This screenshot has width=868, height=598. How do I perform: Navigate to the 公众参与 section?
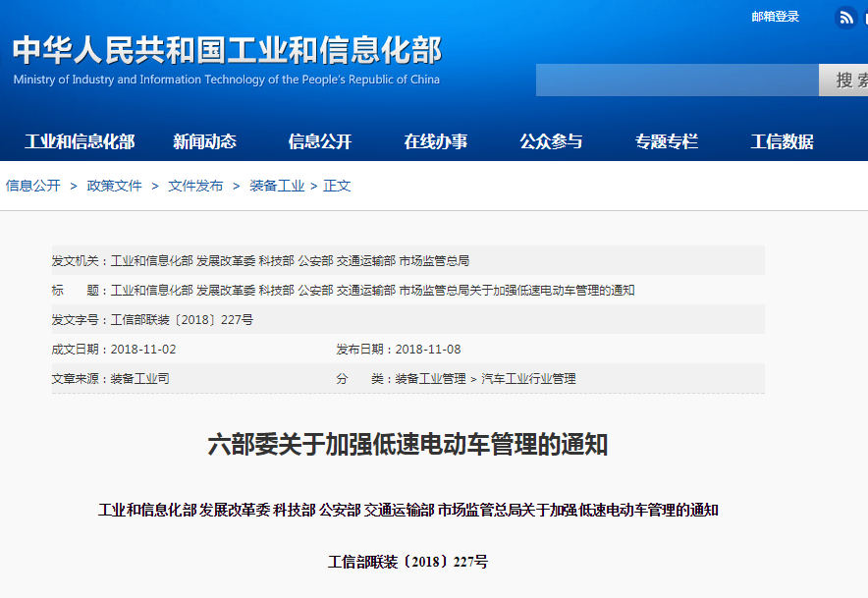[x=551, y=141]
